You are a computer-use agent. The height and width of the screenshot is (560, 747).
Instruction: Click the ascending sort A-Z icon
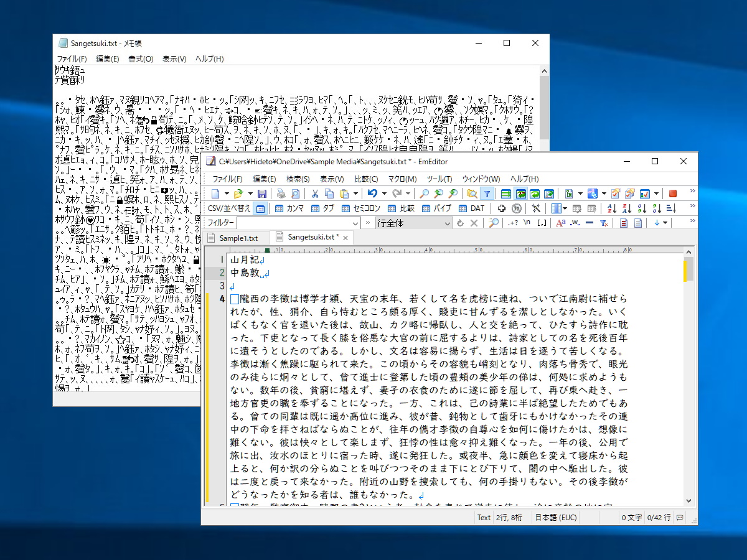[612, 208]
